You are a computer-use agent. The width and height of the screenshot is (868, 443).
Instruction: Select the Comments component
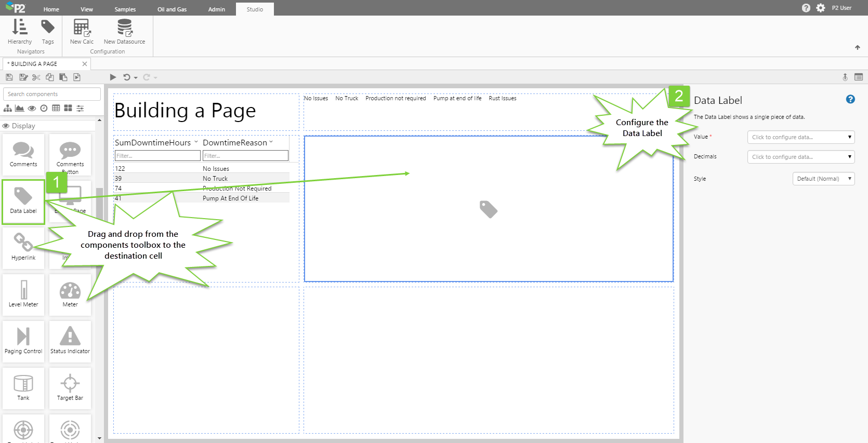pos(23,155)
